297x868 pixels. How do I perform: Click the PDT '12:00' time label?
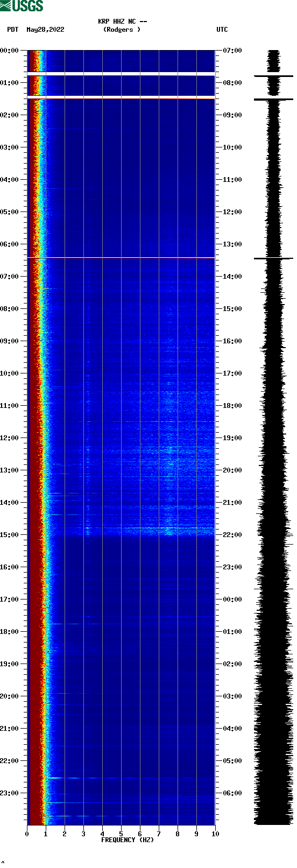[x=10, y=438]
